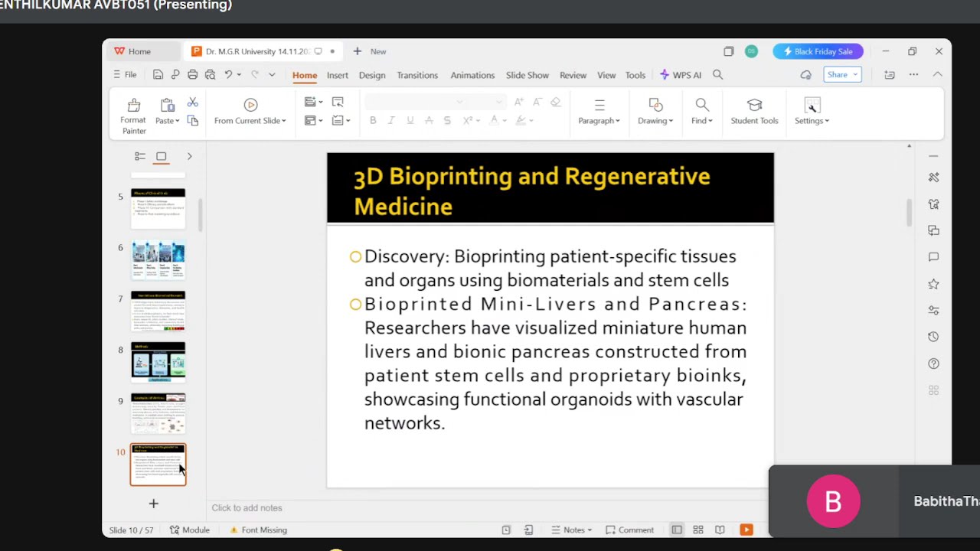Click the Format Painter icon
The image size is (980, 551).
point(134,105)
